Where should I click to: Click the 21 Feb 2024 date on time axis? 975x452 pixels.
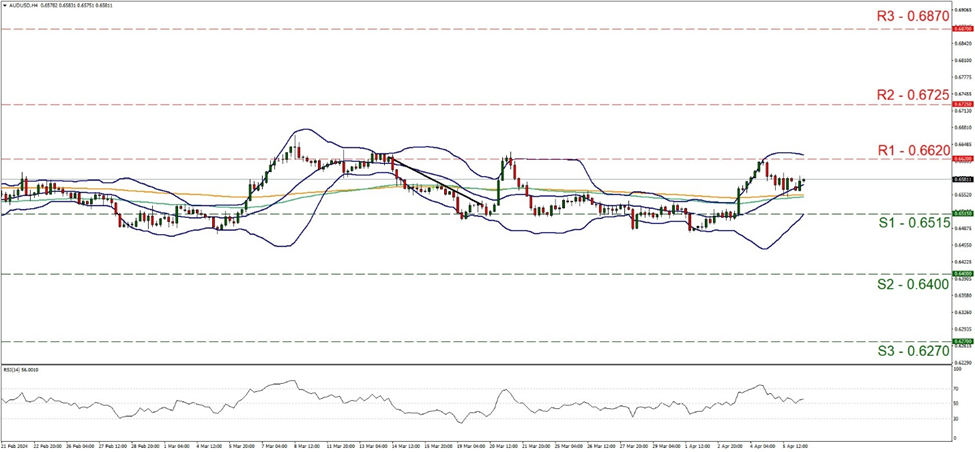(x=16, y=447)
